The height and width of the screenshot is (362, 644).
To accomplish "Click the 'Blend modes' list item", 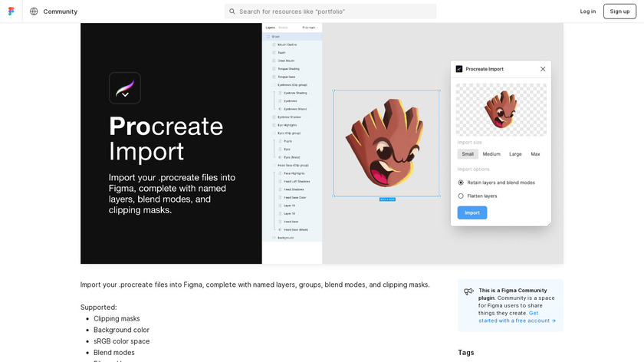I will (113, 353).
